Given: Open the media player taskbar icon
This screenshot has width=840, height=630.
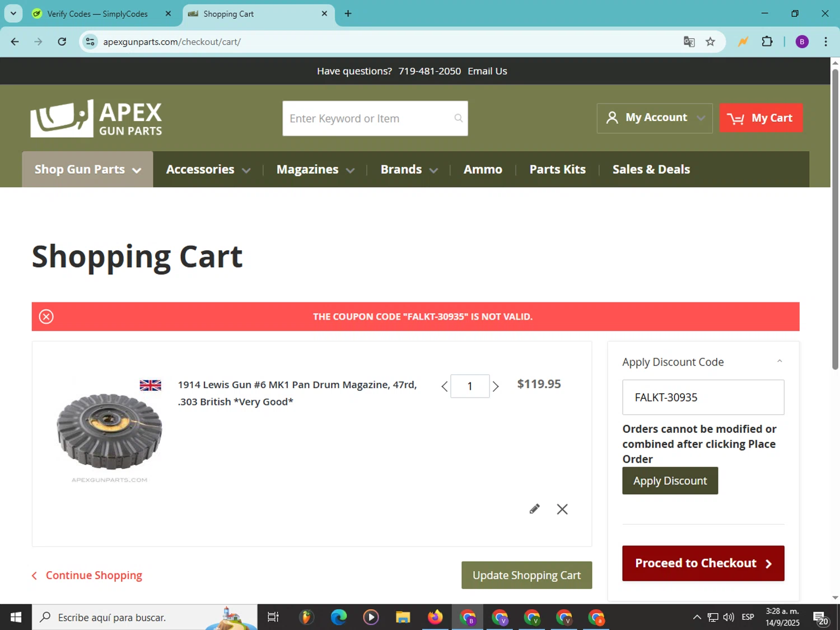Looking at the screenshot, I should [370, 617].
